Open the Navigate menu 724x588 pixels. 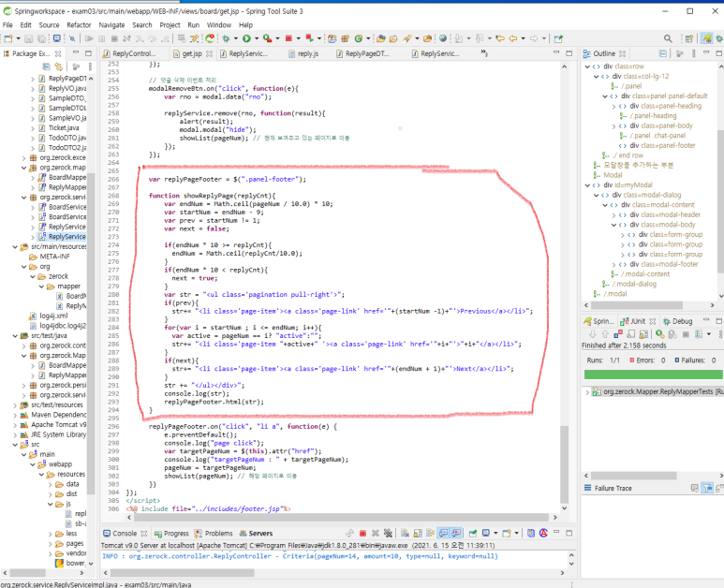click(x=111, y=25)
